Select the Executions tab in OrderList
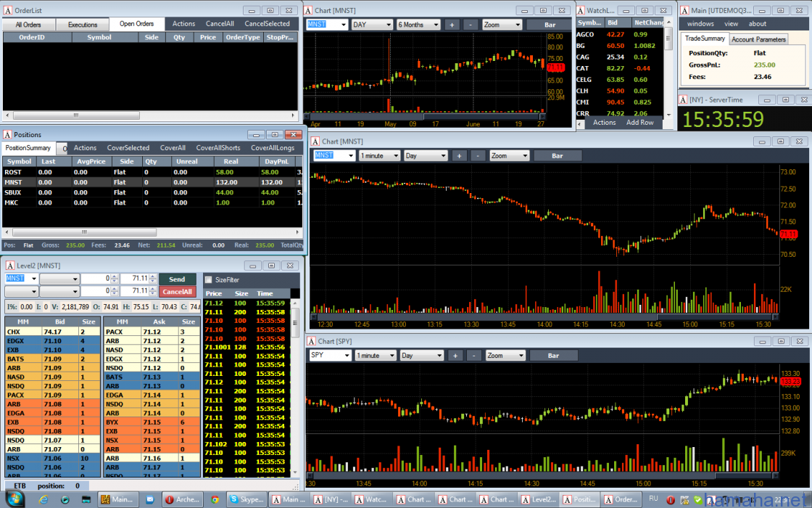The width and height of the screenshot is (812, 508). 83,25
